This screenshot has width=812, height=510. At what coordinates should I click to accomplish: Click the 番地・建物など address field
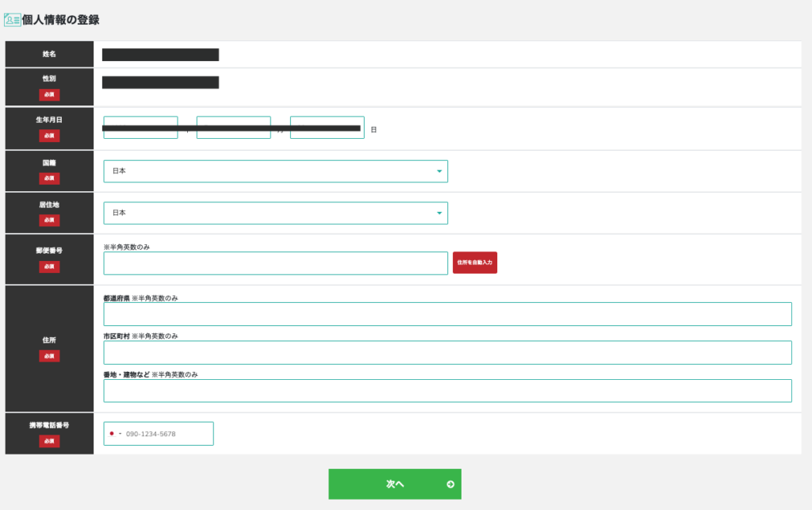coord(447,391)
